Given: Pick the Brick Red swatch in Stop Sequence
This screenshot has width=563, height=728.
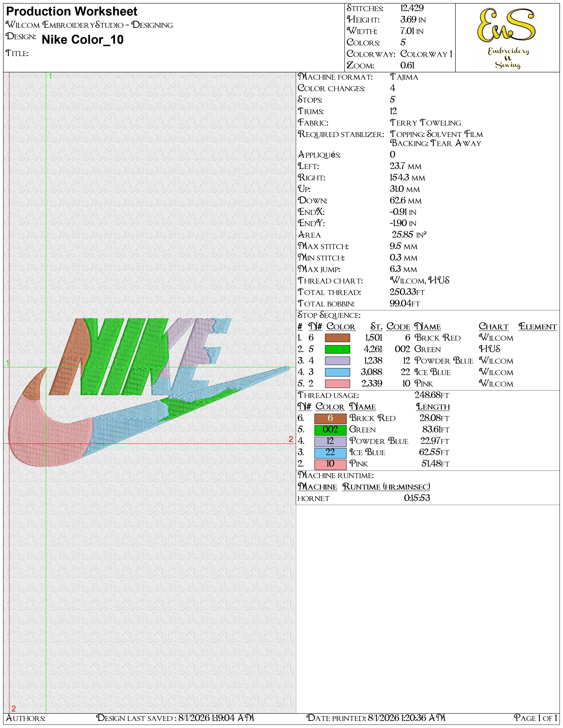Looking at the screenshot, I should [337, 338].
